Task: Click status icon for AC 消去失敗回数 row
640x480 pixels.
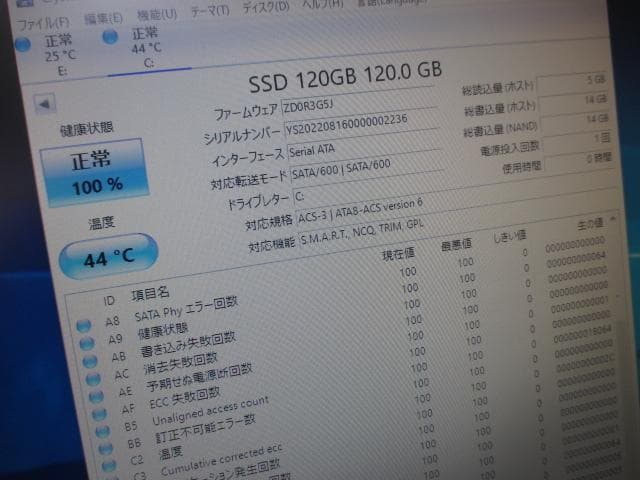Action: click(x=93, y=379)
